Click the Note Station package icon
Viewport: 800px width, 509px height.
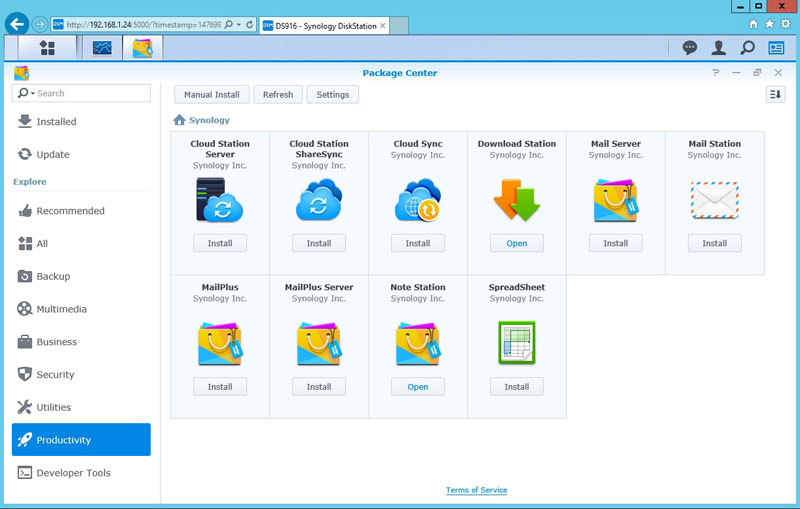pos(418,343)
